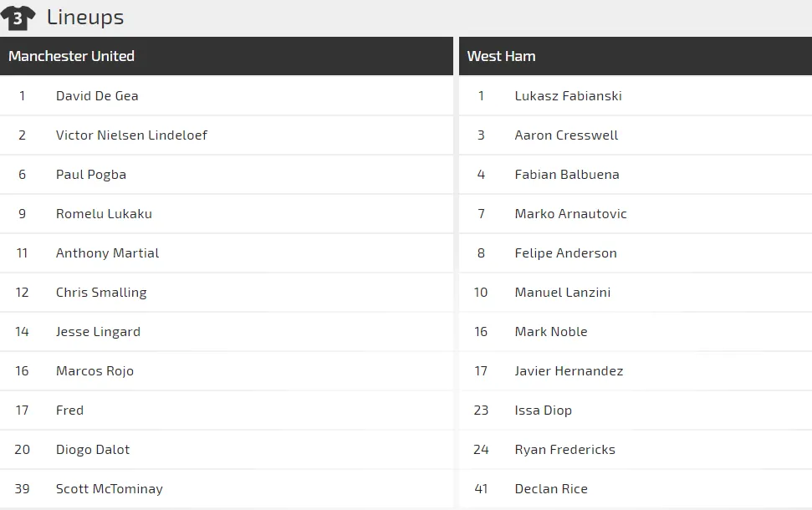
Task: Select Marko Arnautovic in West Ham lineup
Action: pyautogui.click(x=570, y=213)
